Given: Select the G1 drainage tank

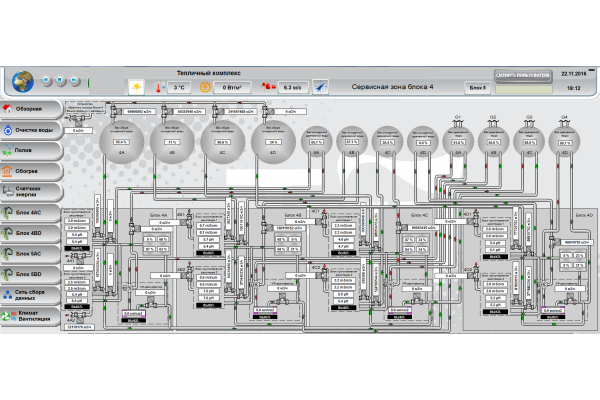Looking at the screenshot, I should coord(459,142).
